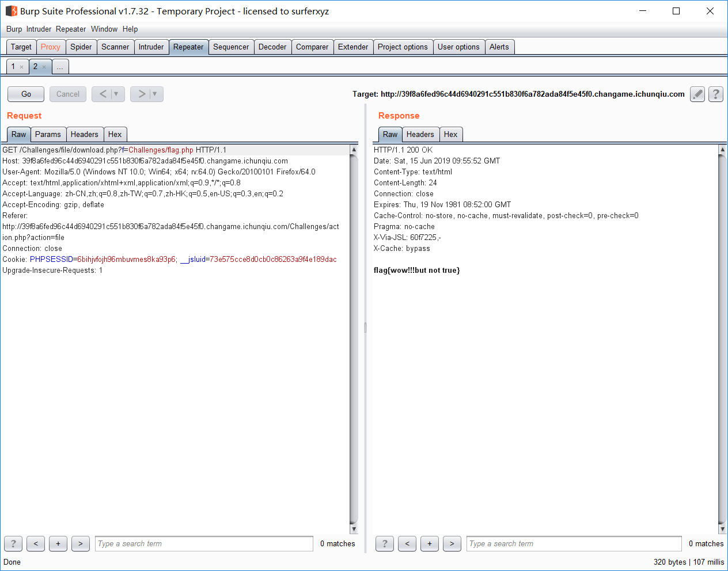This screenshot has width=728, height=571.
Task: Click the request search help icon
Action: [x=13, y=543]
